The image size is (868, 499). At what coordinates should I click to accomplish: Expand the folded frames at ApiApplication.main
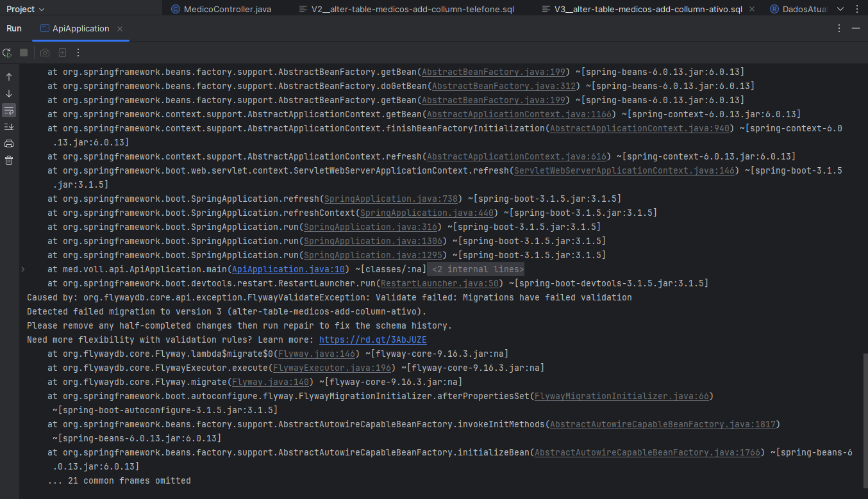pyautogui.click(x=23, y=270)
